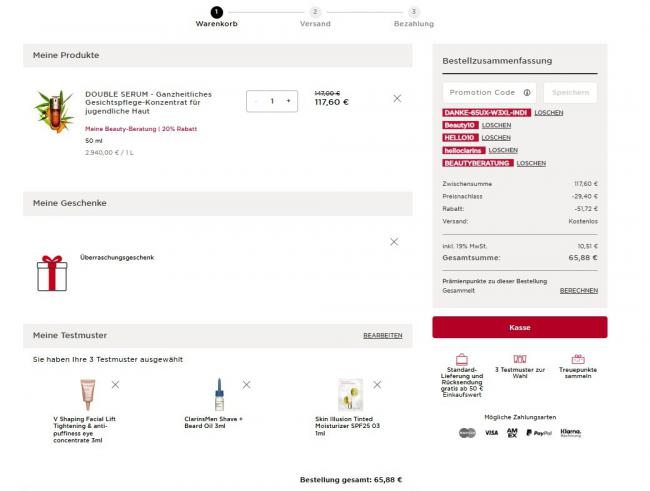Remove Skin Illusion Tinted Moisturizer sample

377,384
